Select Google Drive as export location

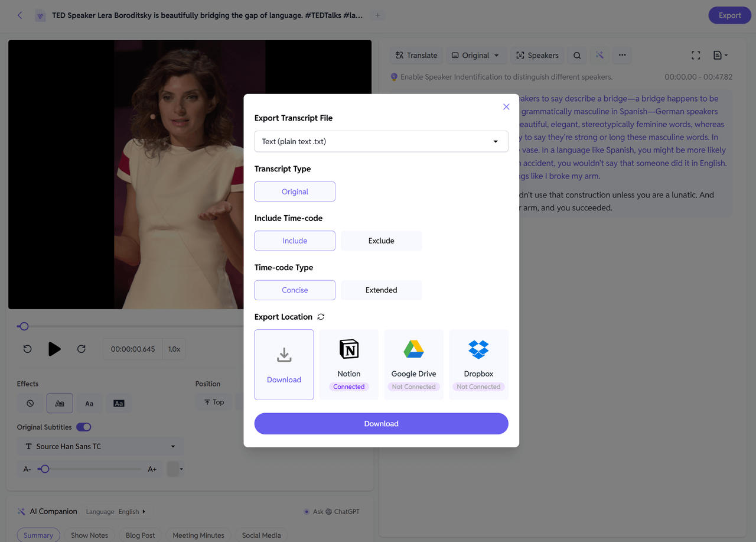pyautogui.click(x=413, y=349)
